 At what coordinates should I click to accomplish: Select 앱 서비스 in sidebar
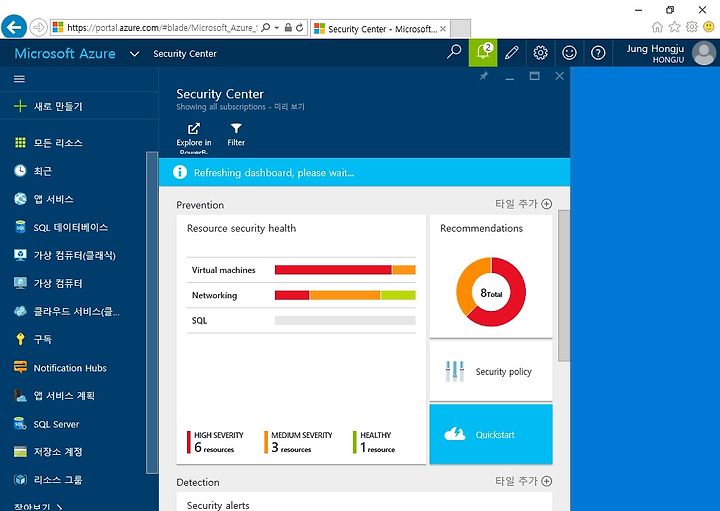click(x=44, y=199)
